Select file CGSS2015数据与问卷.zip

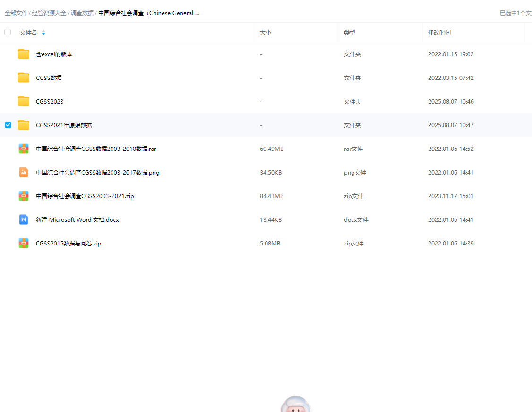coord(69,244)
